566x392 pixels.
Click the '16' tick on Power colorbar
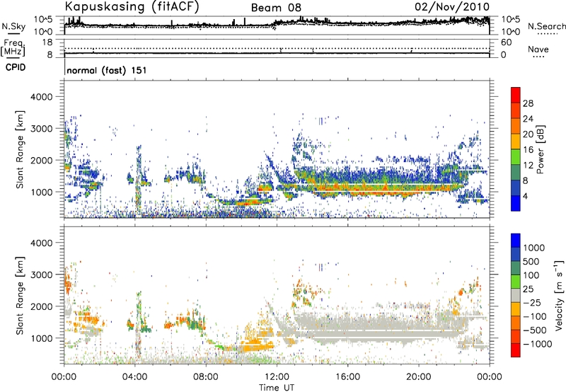[x=528, y=150]
